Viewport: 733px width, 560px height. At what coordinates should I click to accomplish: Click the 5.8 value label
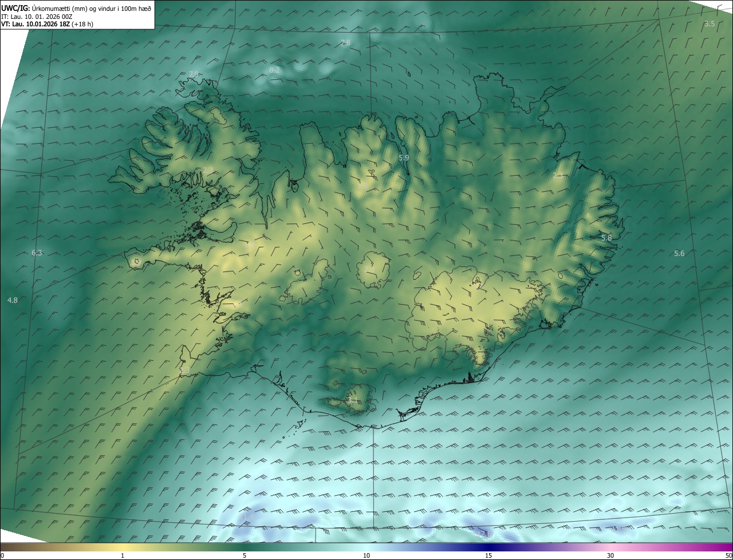pyautogui.click(x=606, y=238)
